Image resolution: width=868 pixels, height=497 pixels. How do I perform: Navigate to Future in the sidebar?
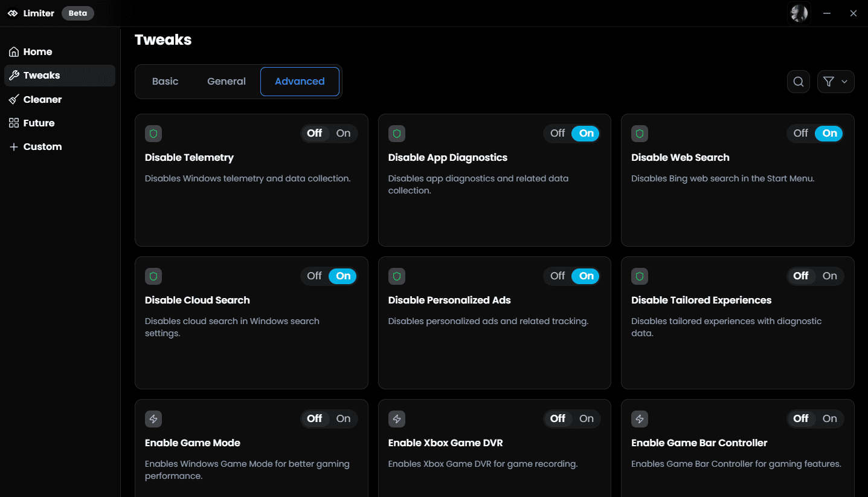39,123
